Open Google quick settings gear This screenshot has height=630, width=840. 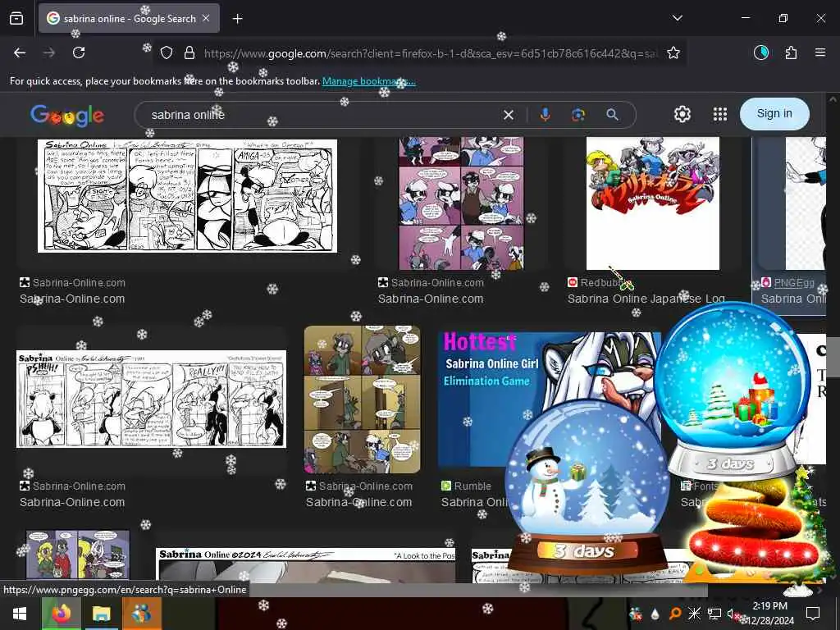[x=682, y=114]
